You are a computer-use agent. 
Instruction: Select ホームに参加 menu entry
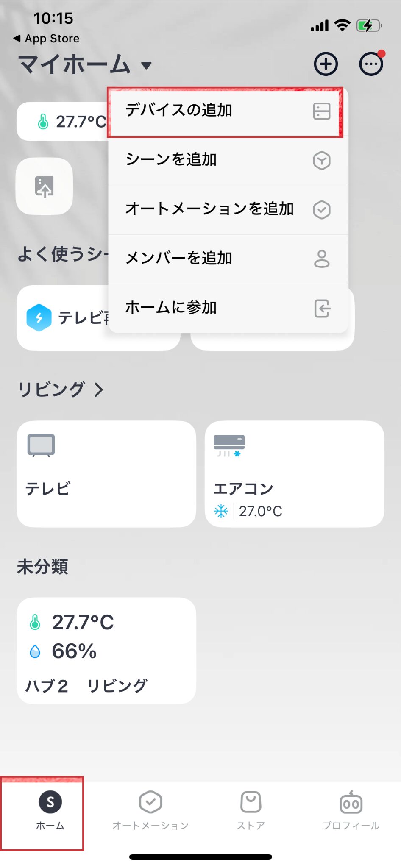[x=228, y=308]
